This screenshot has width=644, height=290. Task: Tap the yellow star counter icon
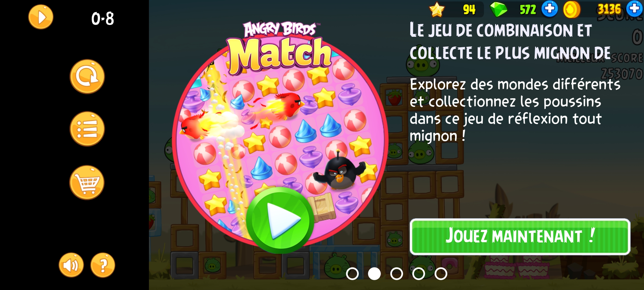[437, 10]
